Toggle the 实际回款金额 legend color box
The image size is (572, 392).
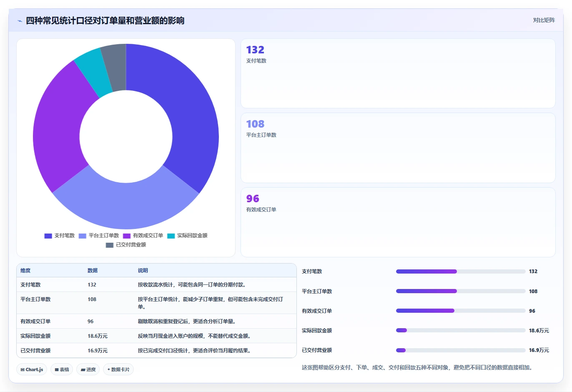click(171, 236)
